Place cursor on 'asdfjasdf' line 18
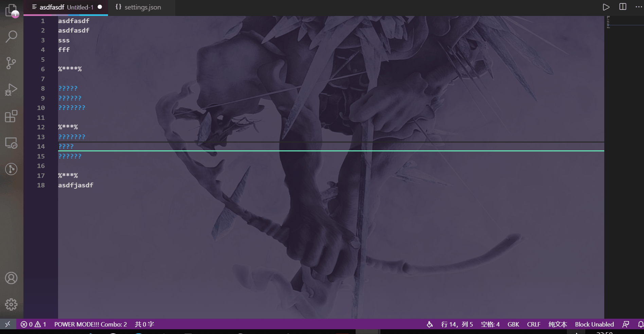 pyautogui.click(x=76, y=185)
